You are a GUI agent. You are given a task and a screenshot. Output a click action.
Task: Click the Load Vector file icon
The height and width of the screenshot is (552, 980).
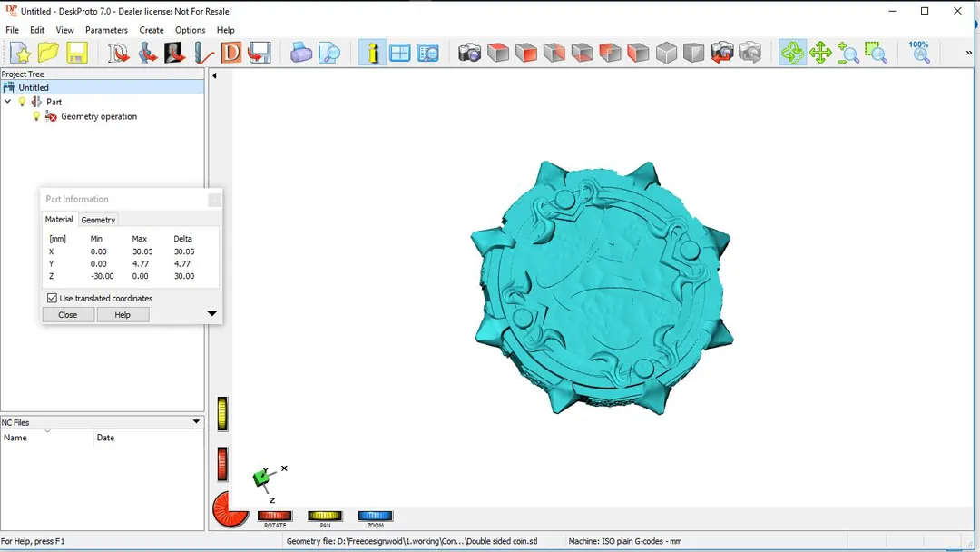(x=118, y=54)
